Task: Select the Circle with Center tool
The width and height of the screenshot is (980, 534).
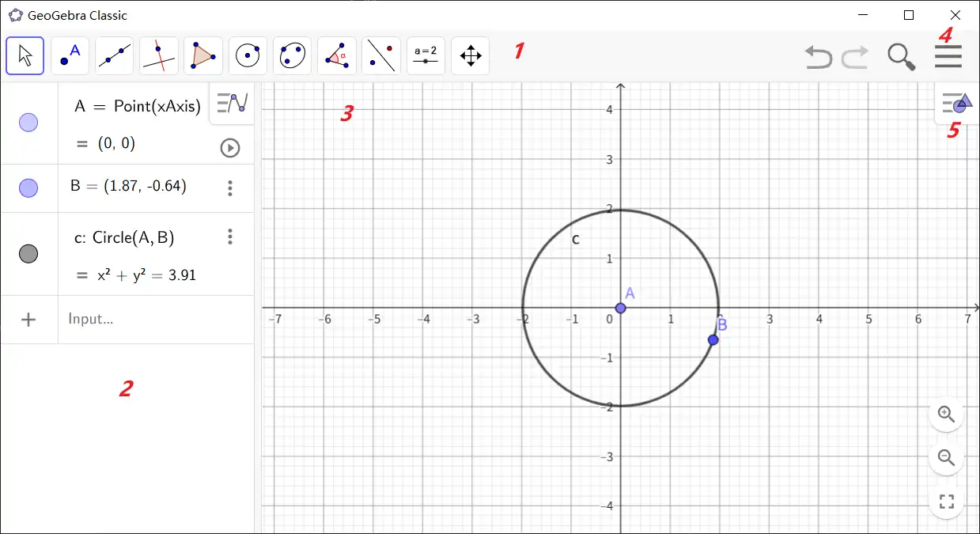Action: [x=248, y=55]
